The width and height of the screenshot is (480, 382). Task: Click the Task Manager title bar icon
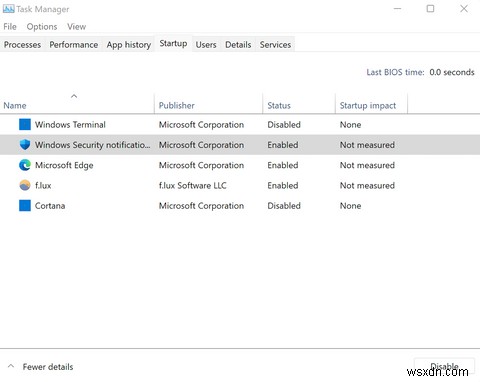coord(8,9)
